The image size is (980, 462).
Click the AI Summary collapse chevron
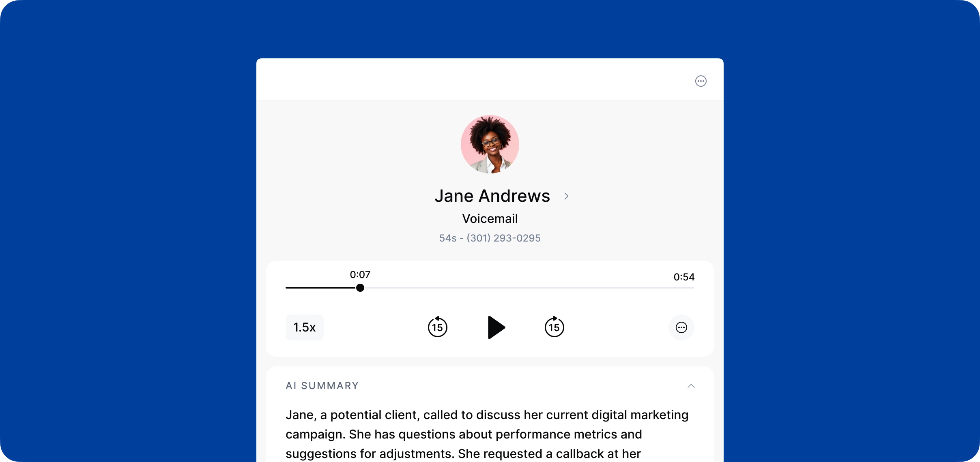point(691,385)
